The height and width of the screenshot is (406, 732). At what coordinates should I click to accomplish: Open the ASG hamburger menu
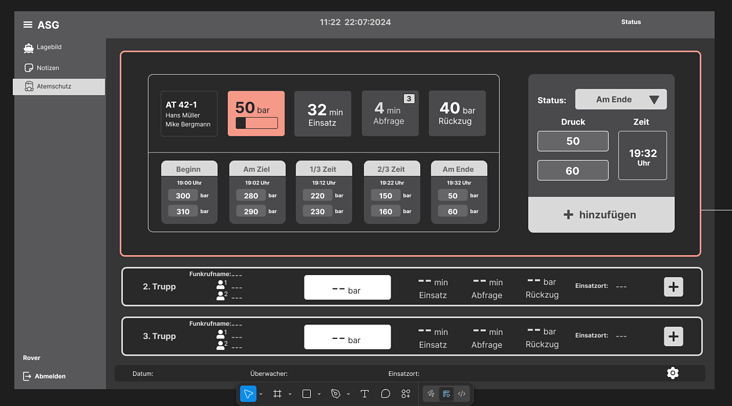tap(28, 25)
